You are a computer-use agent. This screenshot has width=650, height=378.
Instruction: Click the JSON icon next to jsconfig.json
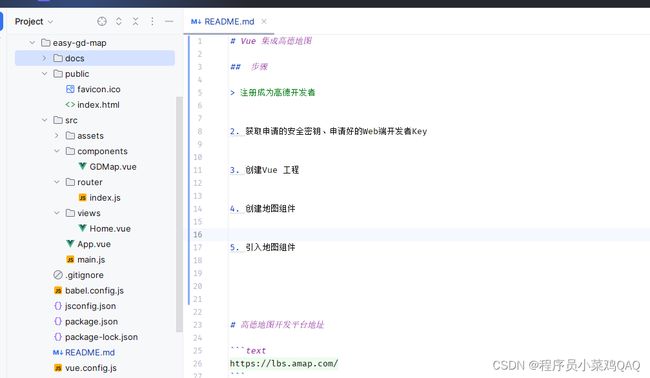pos(58,306)
